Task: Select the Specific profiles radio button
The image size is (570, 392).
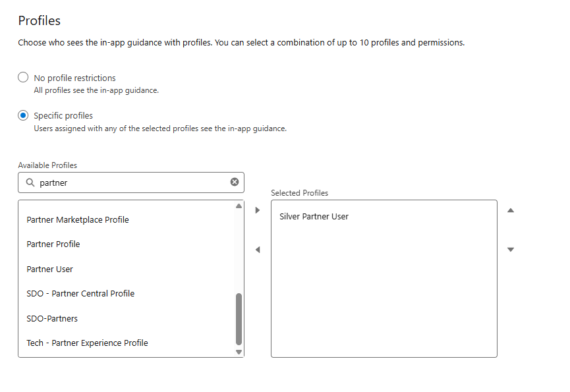Action: (24, 115)
